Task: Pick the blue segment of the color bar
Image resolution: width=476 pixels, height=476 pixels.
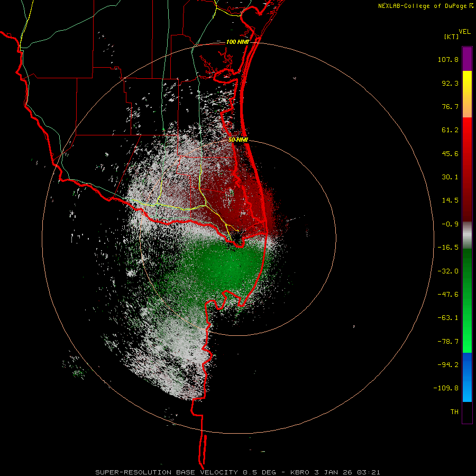Action: click(467, 377)
